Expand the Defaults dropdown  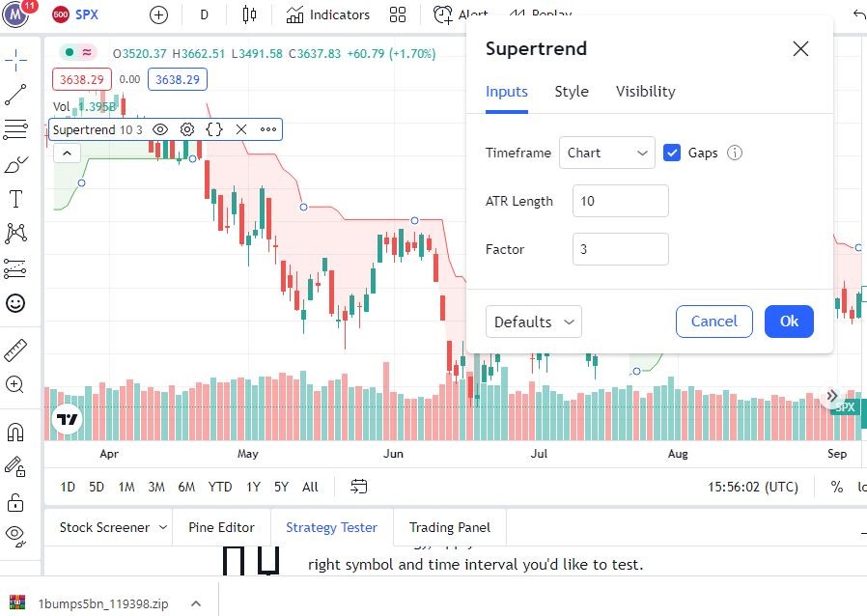[x=533, y=322]
